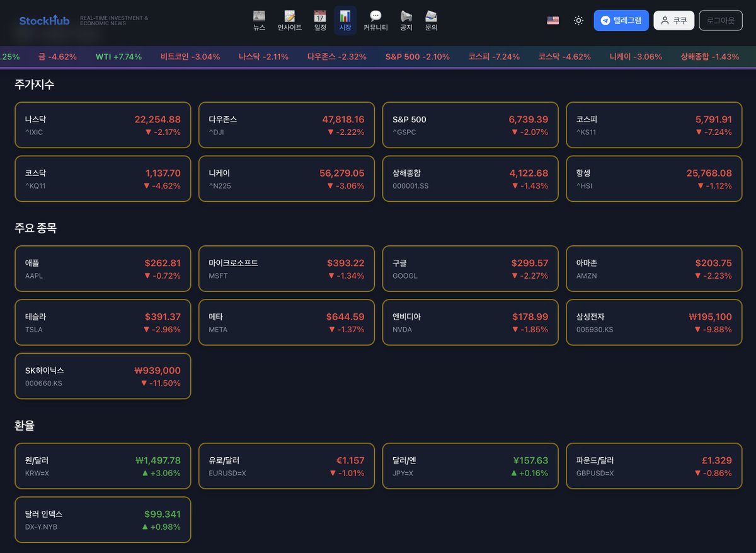Click the StockHub logo
This screenshot has height=553, width=756.
pyautogui.click(x=44, y=20)
